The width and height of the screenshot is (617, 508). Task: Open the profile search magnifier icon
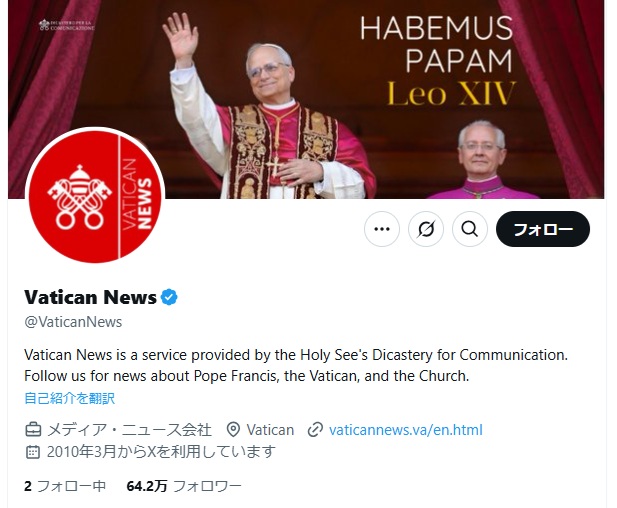coord(470,229)
